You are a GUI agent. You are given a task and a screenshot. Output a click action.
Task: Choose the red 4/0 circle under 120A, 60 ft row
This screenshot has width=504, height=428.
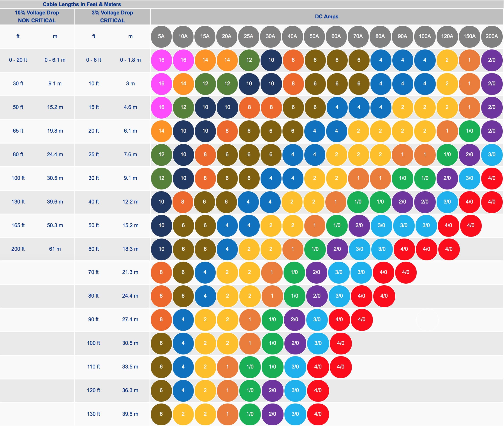pos(449,249)
